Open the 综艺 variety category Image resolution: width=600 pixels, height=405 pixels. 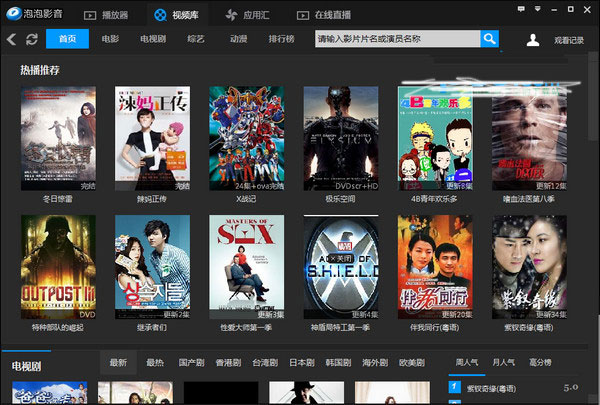tap(196, 39)
